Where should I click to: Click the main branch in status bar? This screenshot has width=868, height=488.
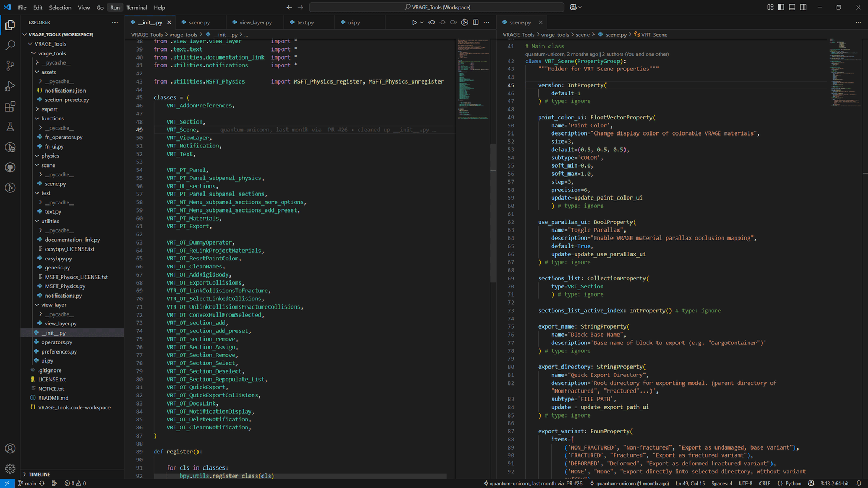point(27,484)
